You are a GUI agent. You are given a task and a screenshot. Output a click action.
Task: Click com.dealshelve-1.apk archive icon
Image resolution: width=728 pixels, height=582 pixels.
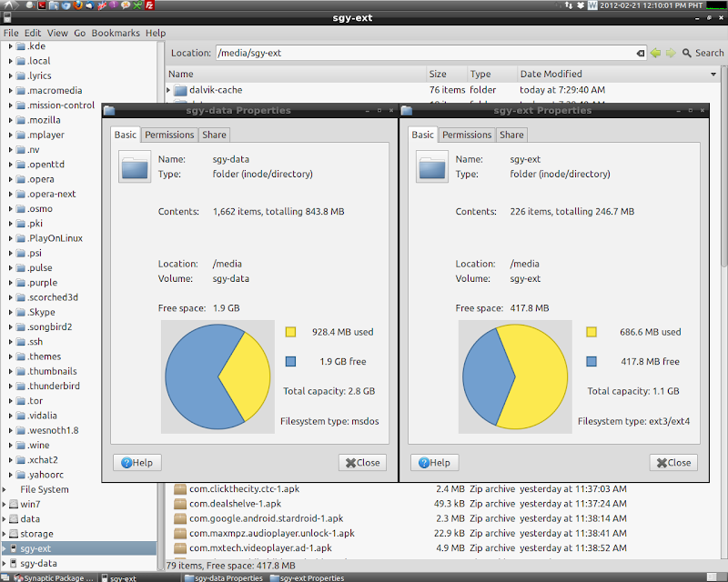(x=180, y=504)
